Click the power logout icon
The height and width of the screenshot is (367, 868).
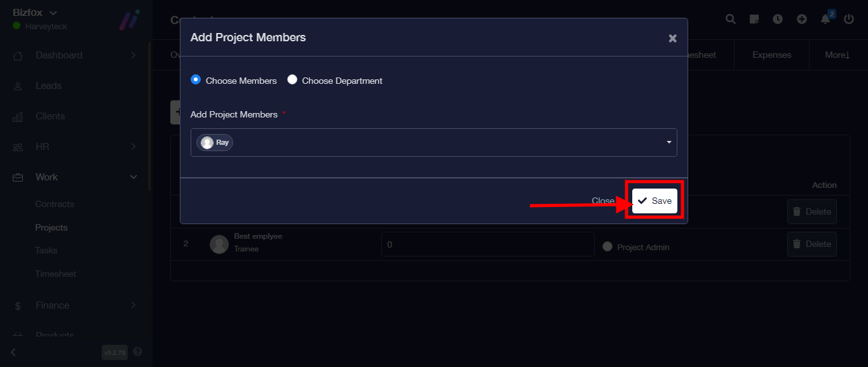849,19
